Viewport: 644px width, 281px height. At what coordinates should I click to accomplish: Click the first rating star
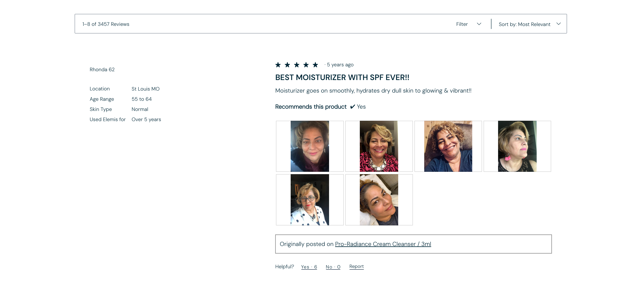pos(278,65)
